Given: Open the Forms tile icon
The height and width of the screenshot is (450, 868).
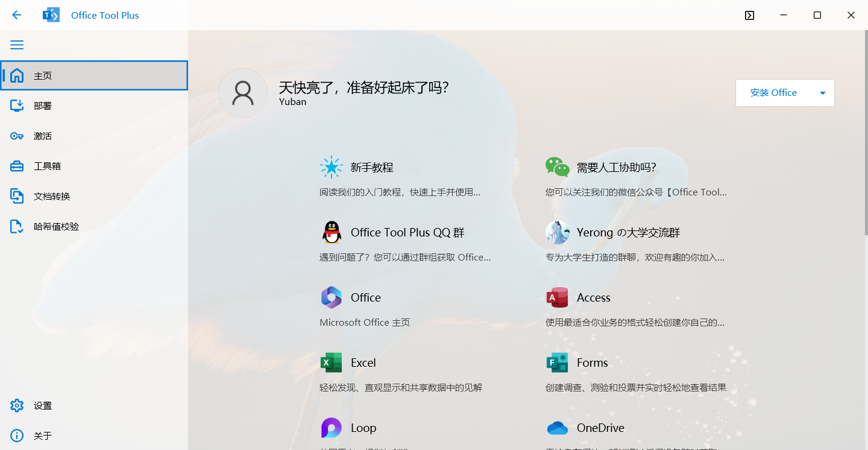Looking at the screenshot, I should click(558, 363).
